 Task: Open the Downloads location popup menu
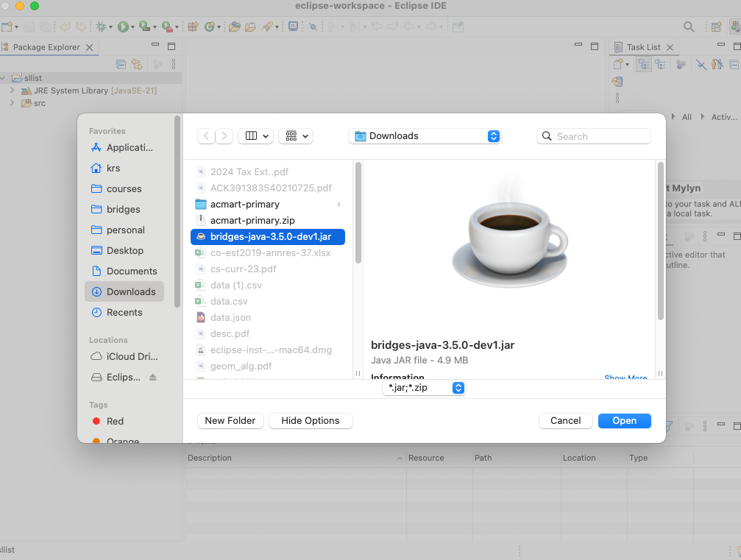425,136
